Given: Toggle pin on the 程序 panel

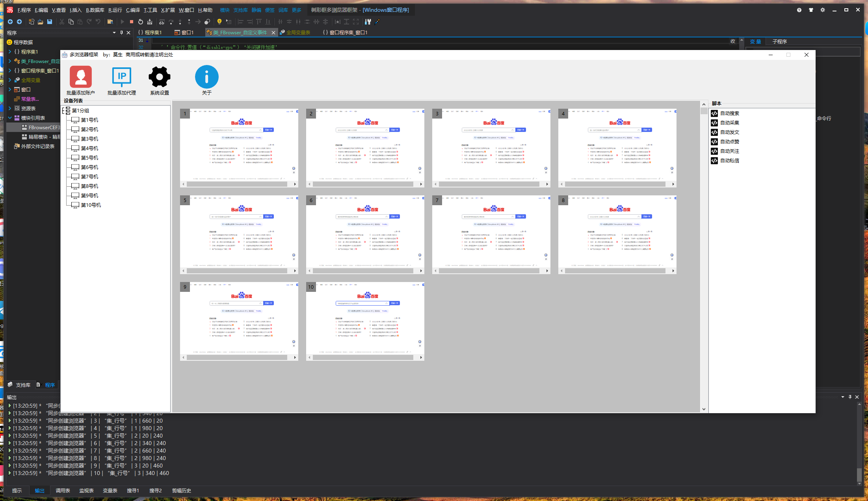Looking at the screenshot, I should click(x=121, y=33).
